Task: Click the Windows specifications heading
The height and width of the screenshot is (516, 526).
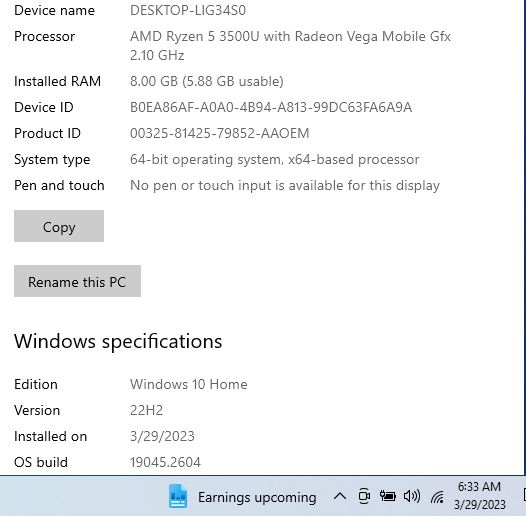Action: (x=118, y=342)
